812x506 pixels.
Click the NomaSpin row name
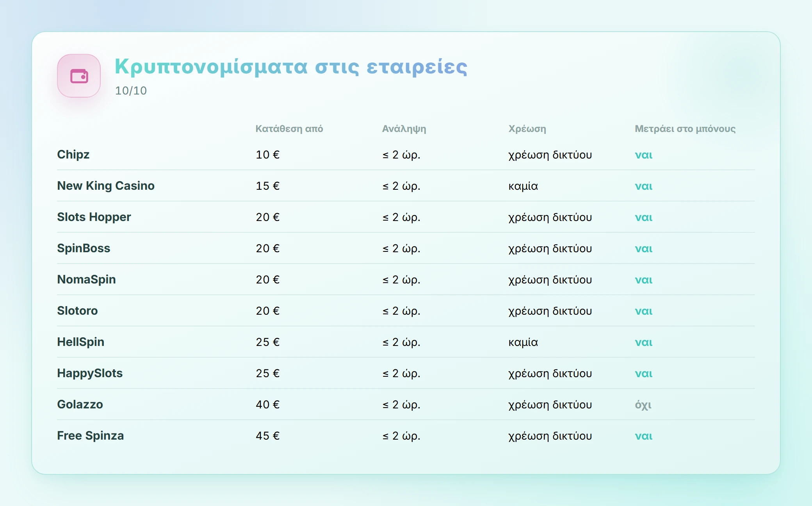click(86, 280)
